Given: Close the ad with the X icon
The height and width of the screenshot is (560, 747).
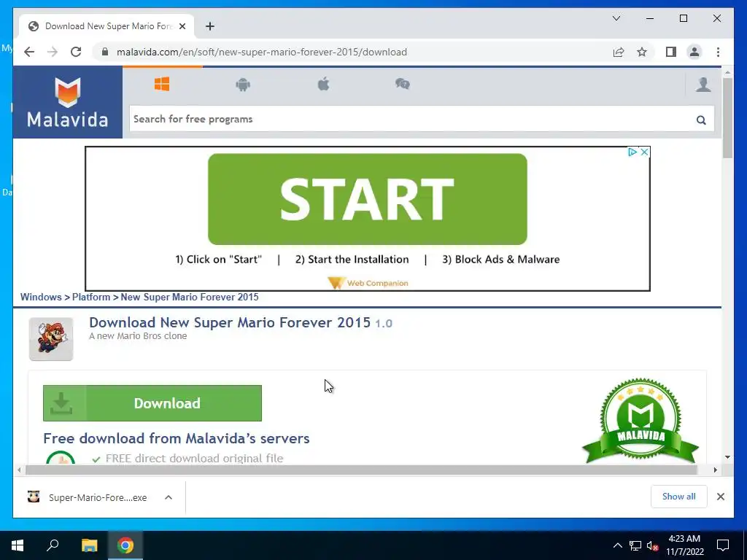Looking at the screenshot, I should pos(644,152).
